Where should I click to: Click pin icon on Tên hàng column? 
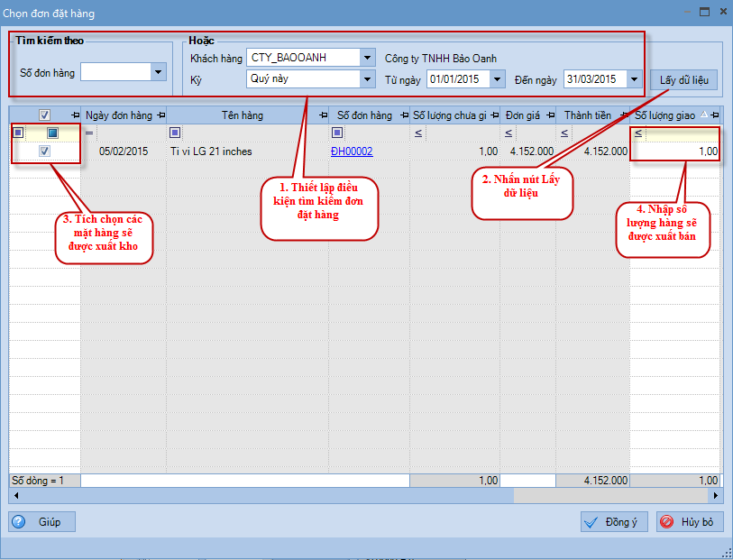click(x=323, y=115)
